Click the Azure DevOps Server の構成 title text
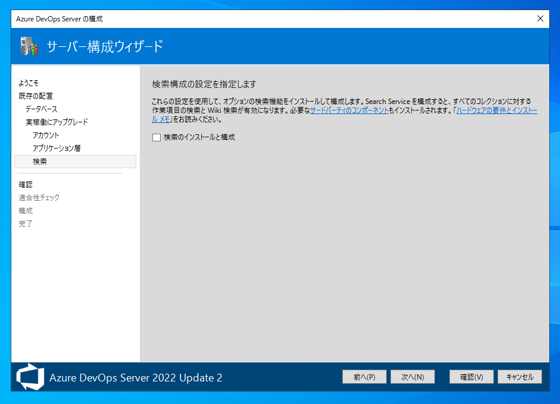The width and height of the screenshot is (560, 404). 59,19
